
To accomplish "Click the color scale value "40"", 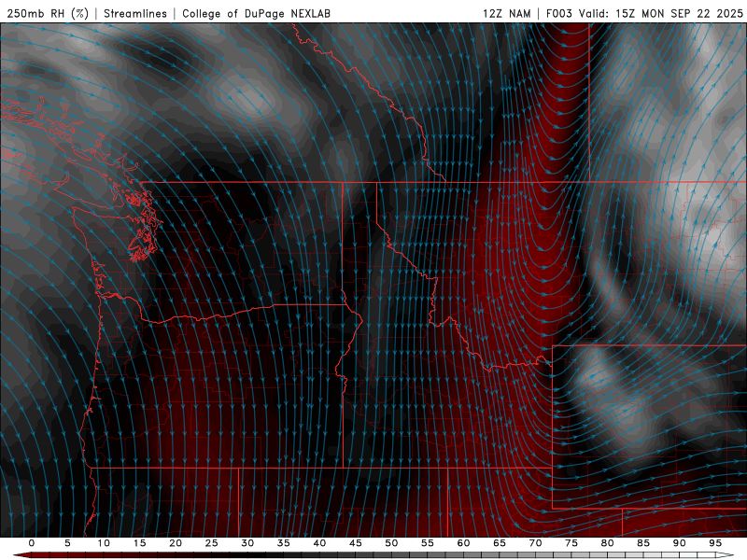I will [x=319, y=543].
